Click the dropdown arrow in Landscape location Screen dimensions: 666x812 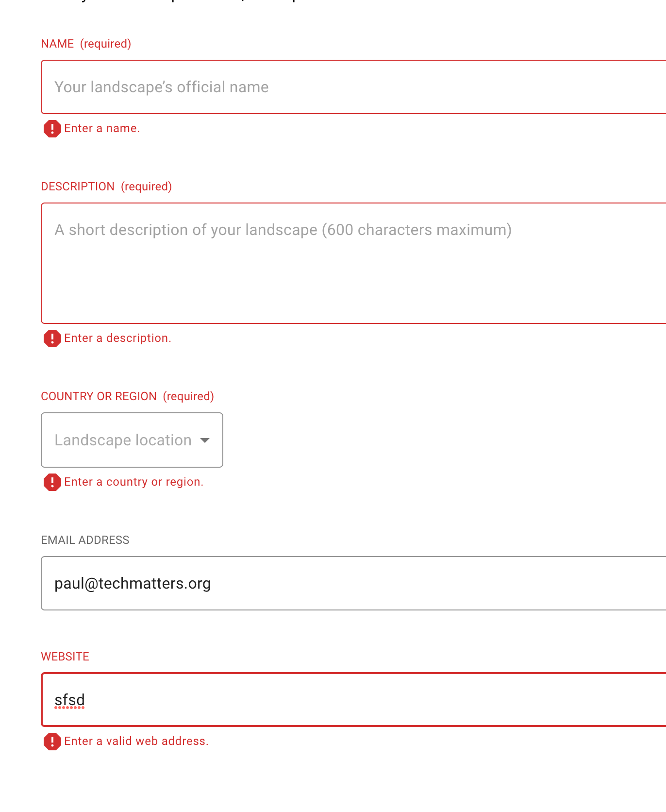click(206, 440)
